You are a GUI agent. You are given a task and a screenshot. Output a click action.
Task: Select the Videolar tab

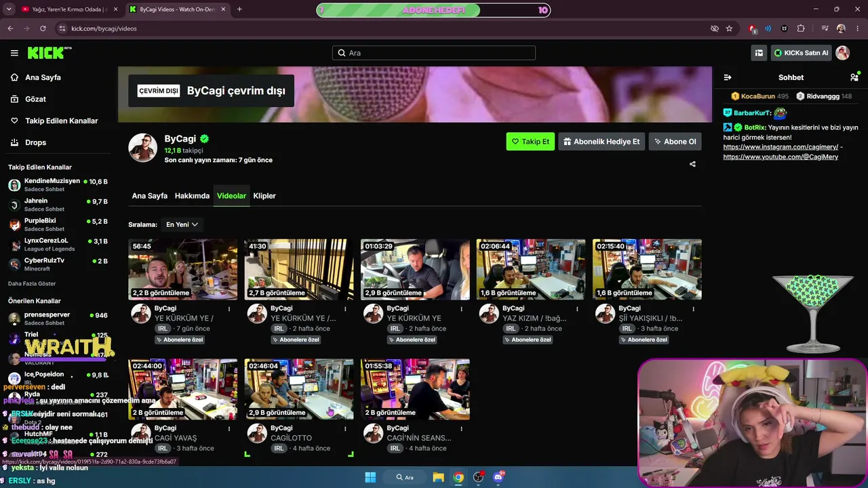231,196
